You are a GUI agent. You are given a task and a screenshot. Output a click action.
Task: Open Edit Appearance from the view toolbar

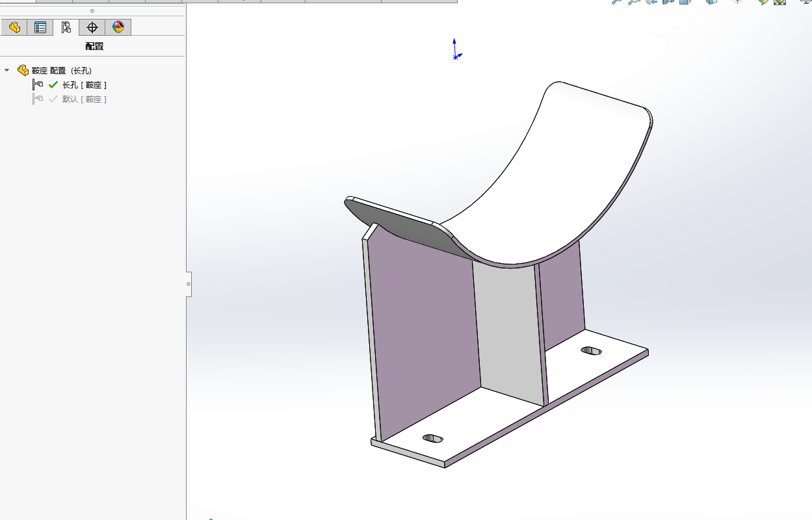pyautogui.click(x=763, y=2)
